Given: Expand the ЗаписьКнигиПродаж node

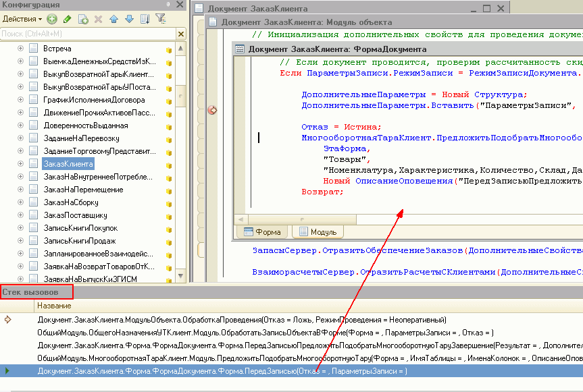Looking at the screenshot, I should (20, 241).
